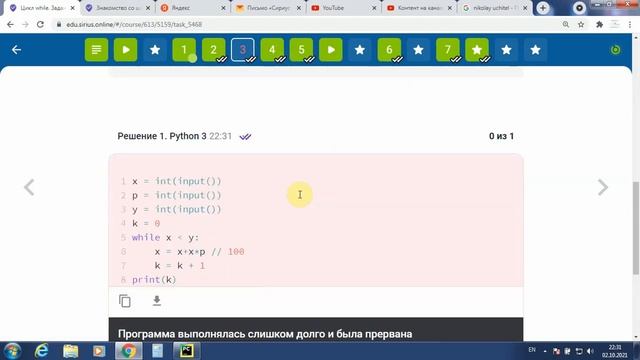Screen dimensions: 640x360
Task: Click the double-checkmark status next to 22:31
Action: pyautogui.click(x=245, y=136)
